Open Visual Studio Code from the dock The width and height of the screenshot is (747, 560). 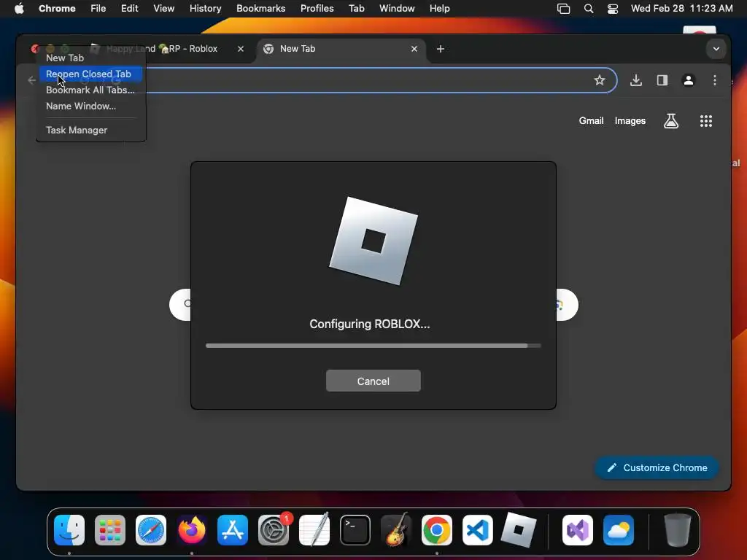pyautogui.click(x=477, y=530)
